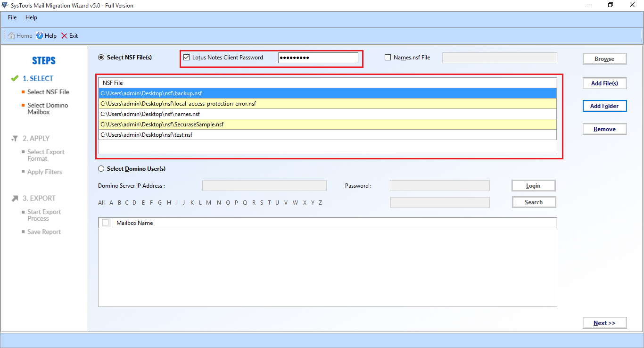This screenshot has width=644, height=348.
Task: Enable the Names.nsf File checkbox
Action: [x=388, y=58]
